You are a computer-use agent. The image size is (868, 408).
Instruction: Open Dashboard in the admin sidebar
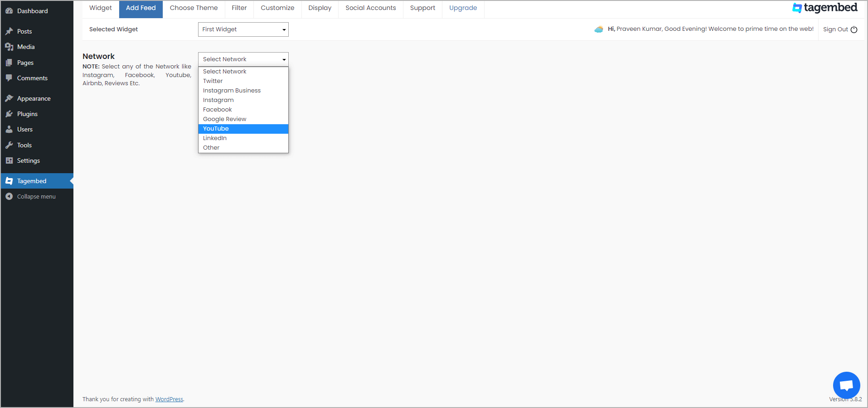click(x=37, y=11)
